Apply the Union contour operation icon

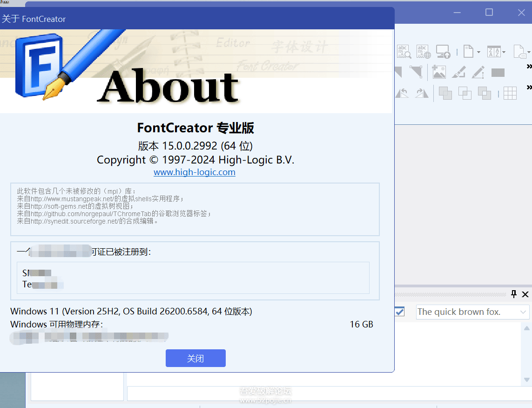tap(445, 93)
